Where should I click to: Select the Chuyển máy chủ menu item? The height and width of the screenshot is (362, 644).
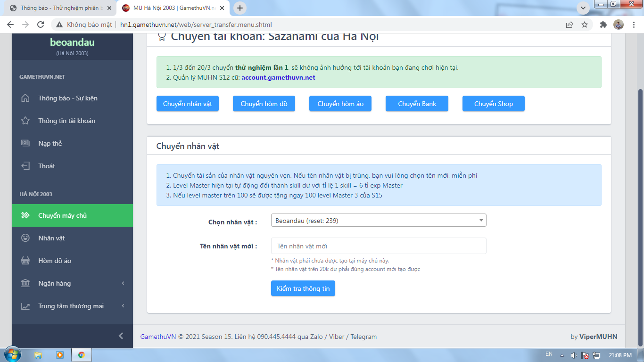tap(62, 215)
